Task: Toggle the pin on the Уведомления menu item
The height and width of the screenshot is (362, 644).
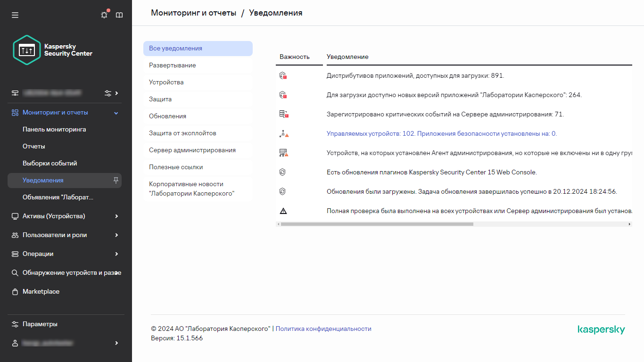Action: point(116,181)
